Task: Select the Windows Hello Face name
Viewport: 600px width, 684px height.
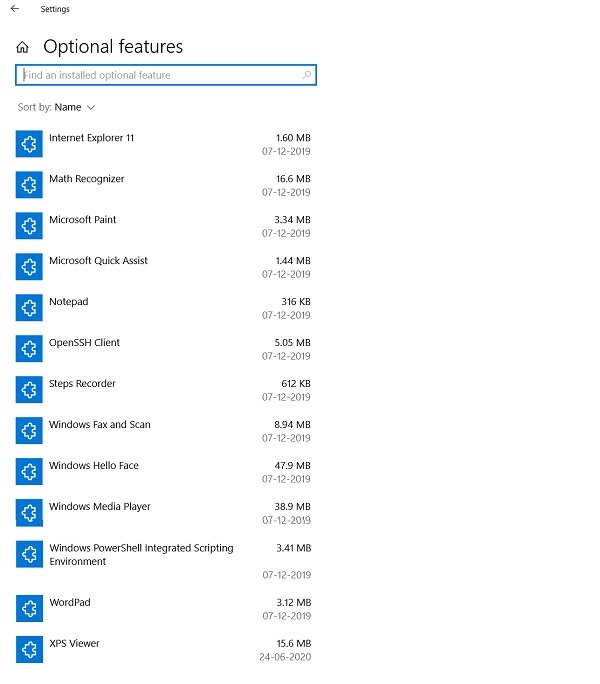Action: pyautogui.click(x=94, y=466)
